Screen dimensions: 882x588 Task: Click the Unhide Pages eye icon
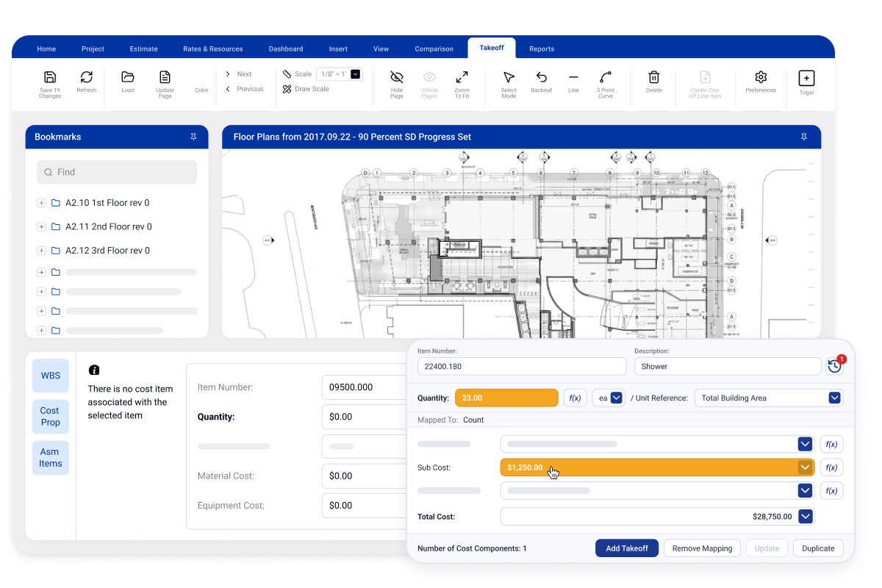click(x=429, y=77)
